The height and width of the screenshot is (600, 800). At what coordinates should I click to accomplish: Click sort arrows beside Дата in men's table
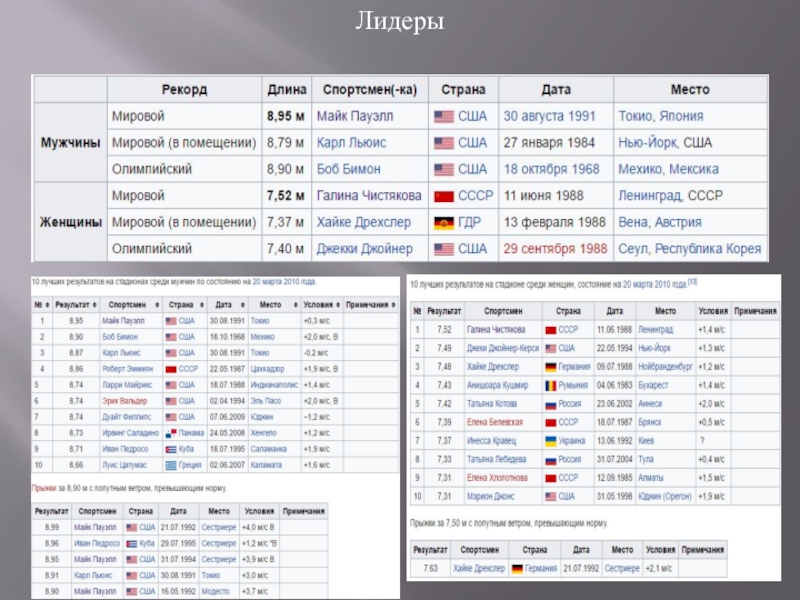coord(243,305)
